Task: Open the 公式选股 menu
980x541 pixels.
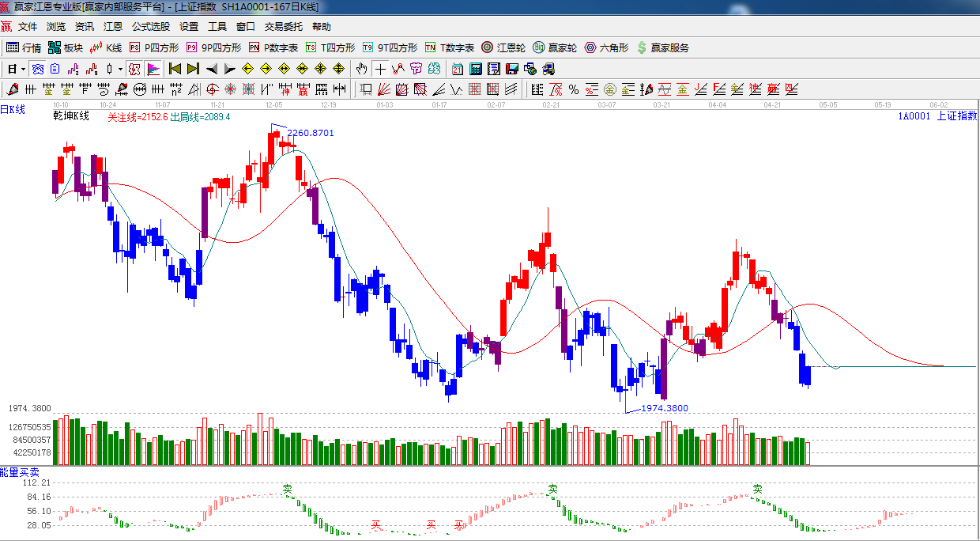Action: point(150,26)
